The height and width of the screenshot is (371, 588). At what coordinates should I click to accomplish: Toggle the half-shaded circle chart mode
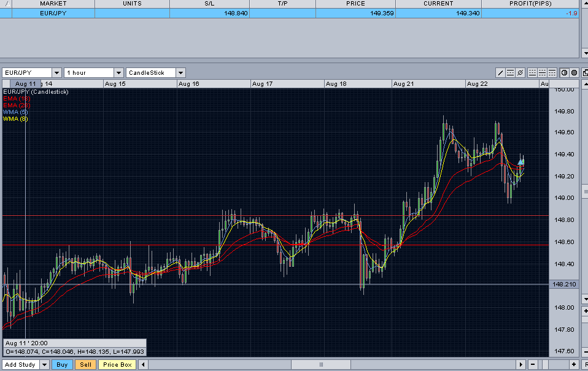[x=564, y=73]
